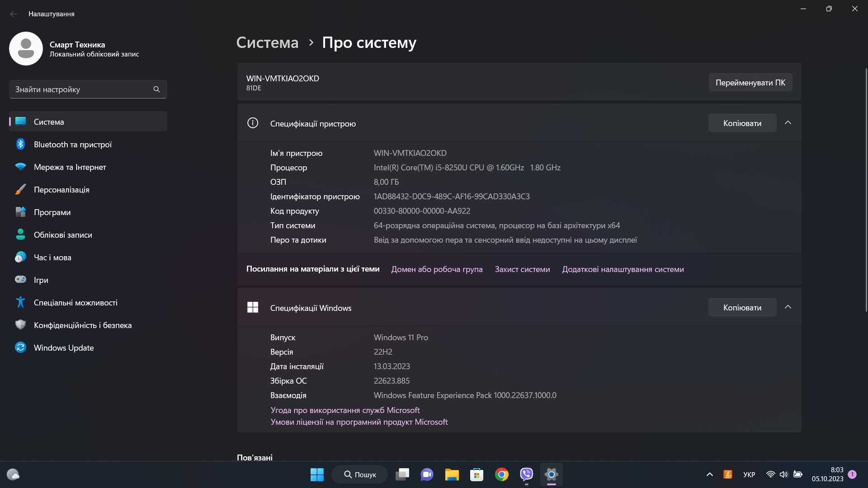Screen dimensions: 868x488
Task: Click Перейменувати ПК button
Action: 750,82
